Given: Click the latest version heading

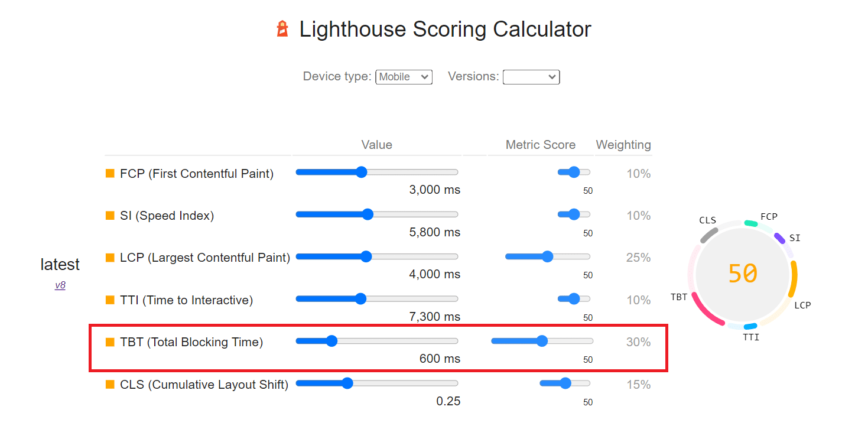Looking at the screenshot, I should [60, 265].
